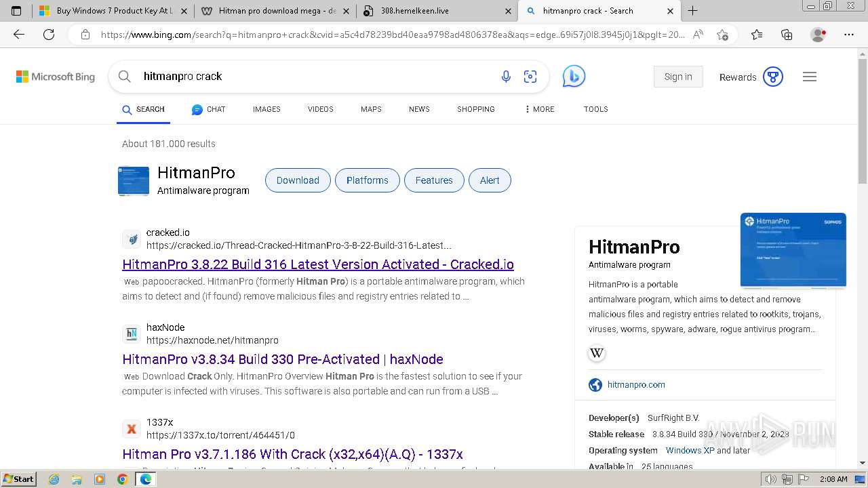Click the HitmanPro screenshot thumbnail in panel
The height and width of the screenshot is (488, 868).
793,250
